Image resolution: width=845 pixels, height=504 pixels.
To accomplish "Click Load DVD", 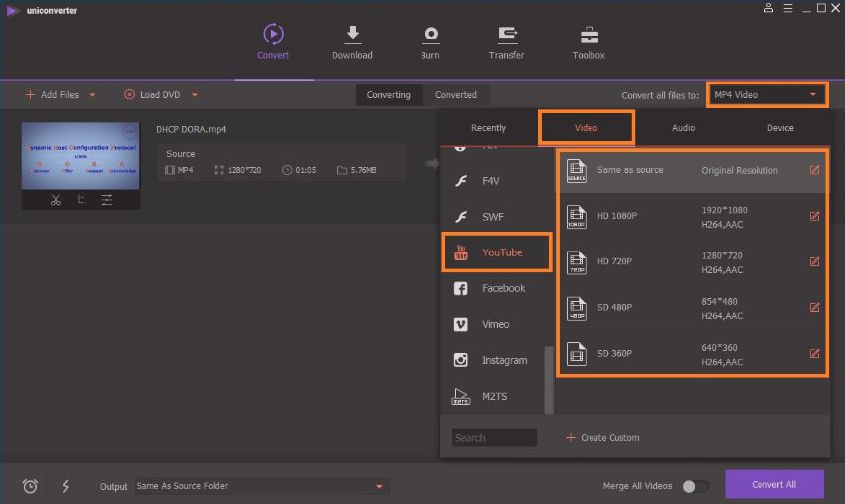I will click(x=152, y=95).
